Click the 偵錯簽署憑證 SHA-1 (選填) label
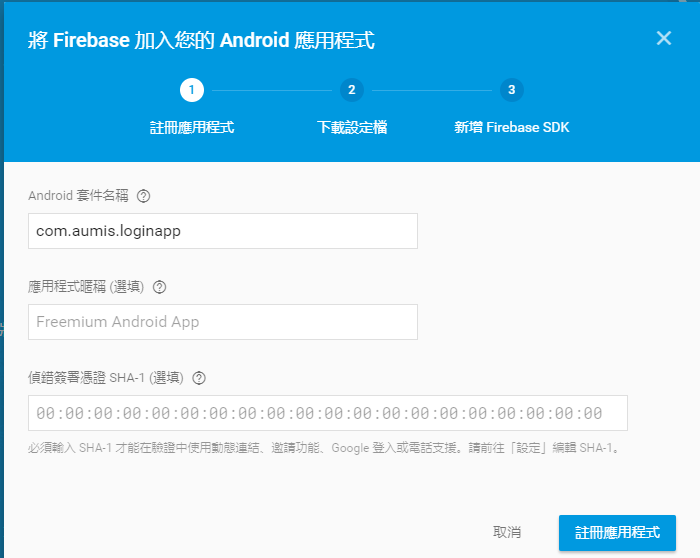This screenshot has height=558, width=700. coord(106,378)
